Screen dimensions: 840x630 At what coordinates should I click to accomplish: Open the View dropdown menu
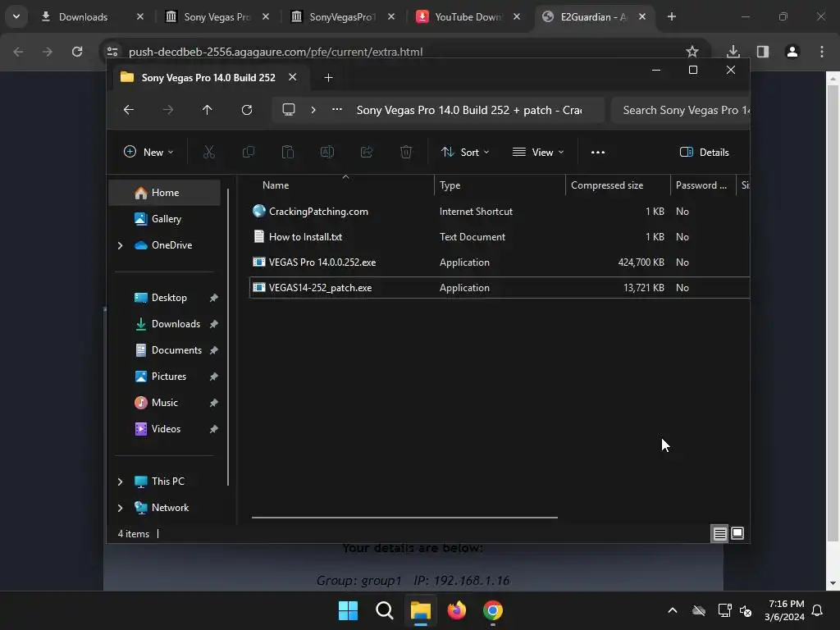coord(538,152)
